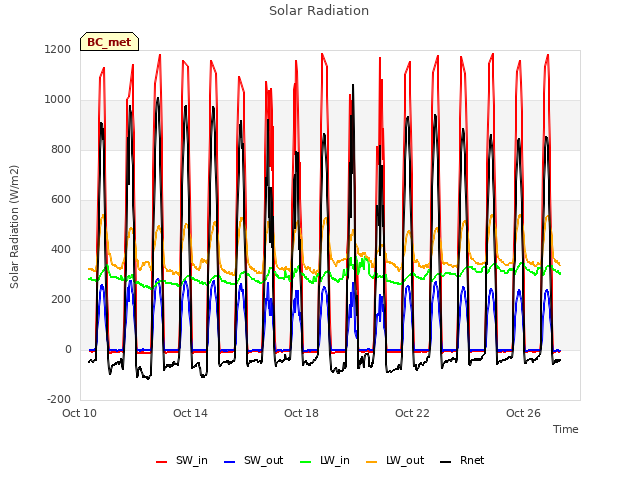
Task: Click the 600 y-axis tick label
Action: click(x=61, y=200)
